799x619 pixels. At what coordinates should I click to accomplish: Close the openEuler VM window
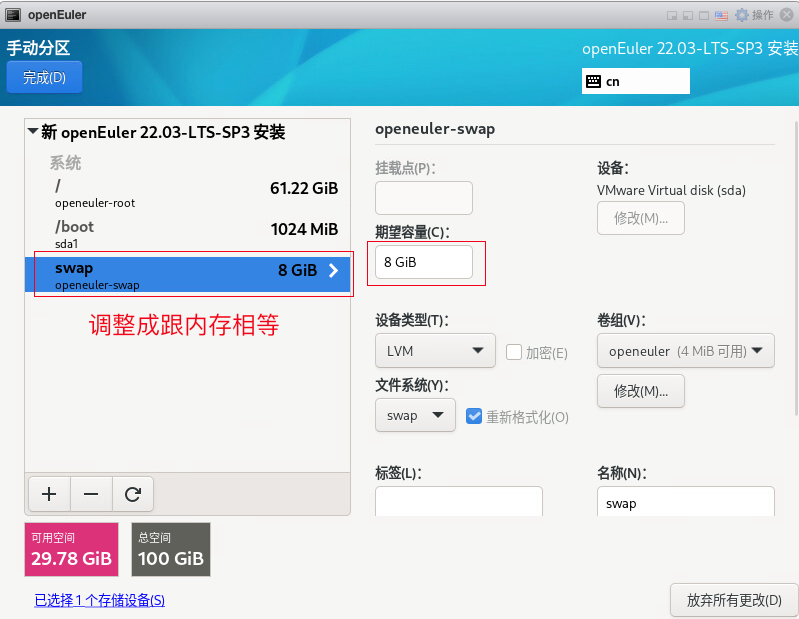pos(787,15)
